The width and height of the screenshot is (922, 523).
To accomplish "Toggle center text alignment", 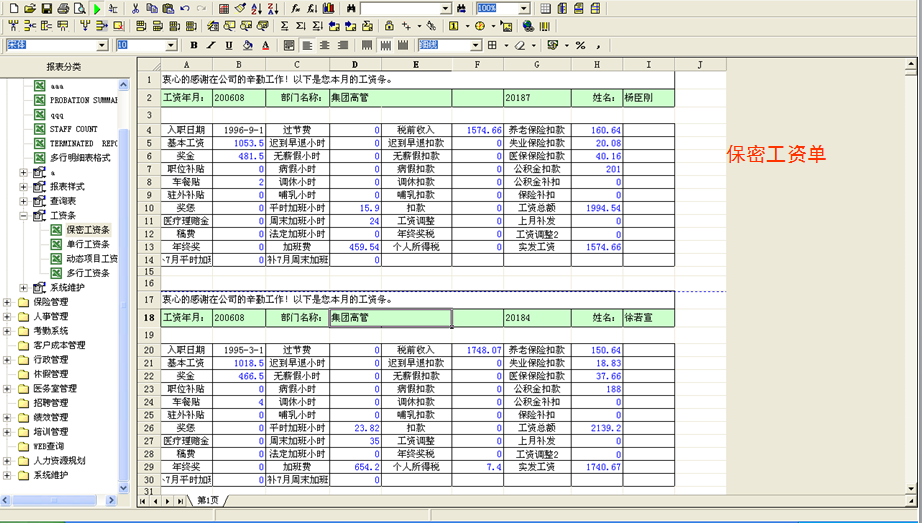I will click(x=325, y=45).
